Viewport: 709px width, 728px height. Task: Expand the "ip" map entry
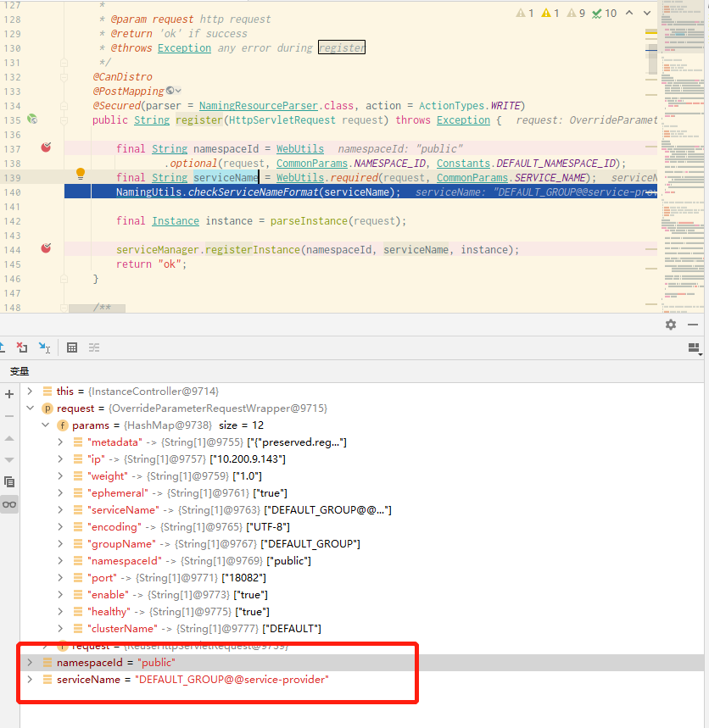[x=60, y=459]
